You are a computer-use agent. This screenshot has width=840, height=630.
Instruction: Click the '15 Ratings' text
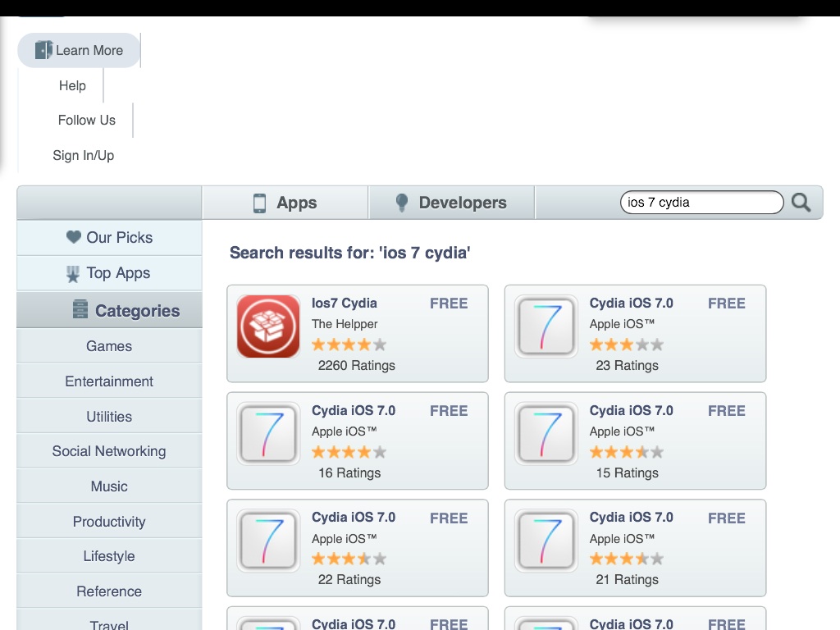click(627, 473)
